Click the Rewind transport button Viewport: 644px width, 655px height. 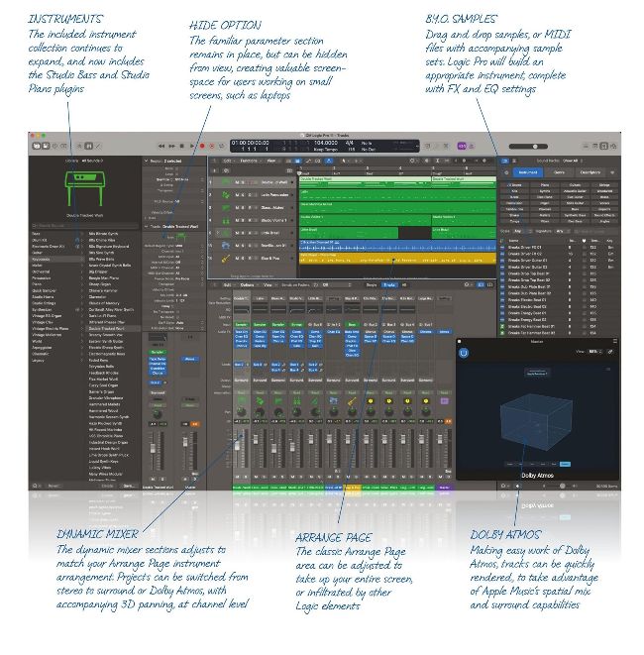click(x=162, y=145)
